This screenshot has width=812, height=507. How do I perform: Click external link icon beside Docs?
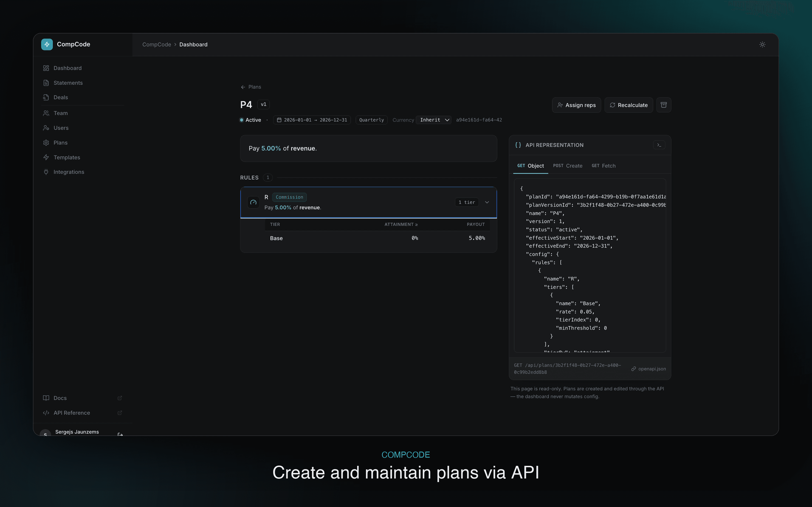pyautogui.click(x=120, y=398)
